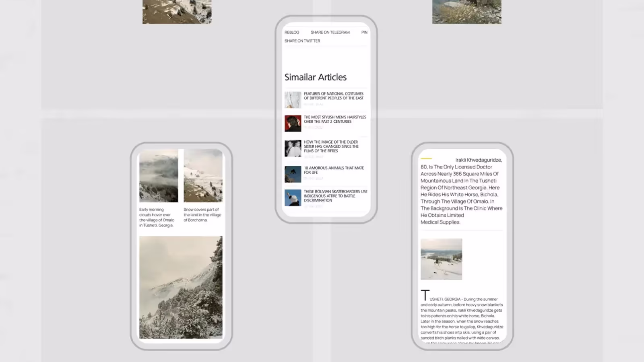
Task: Click the snowy landscape image above article text
Action: click(x=441, y=259)
